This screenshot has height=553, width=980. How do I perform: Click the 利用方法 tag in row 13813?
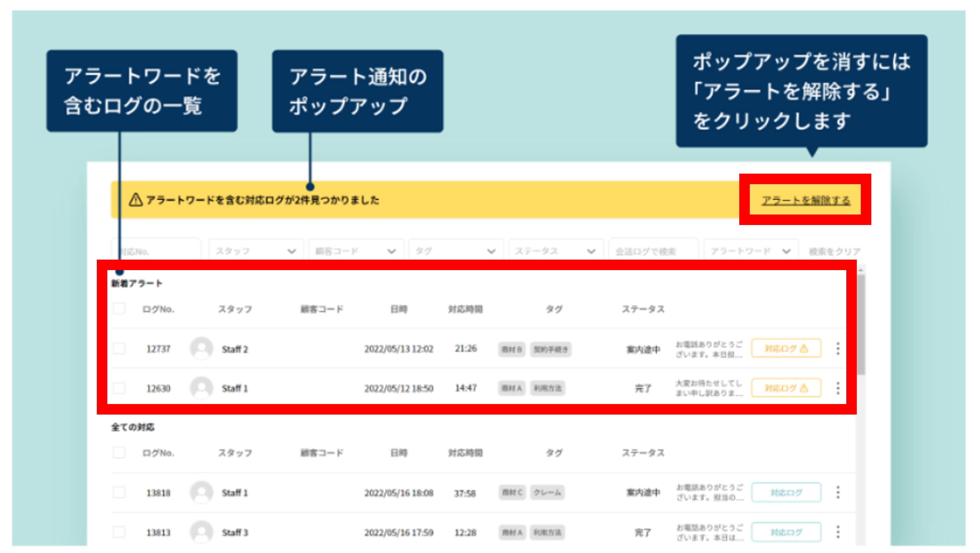coord(548,532)
